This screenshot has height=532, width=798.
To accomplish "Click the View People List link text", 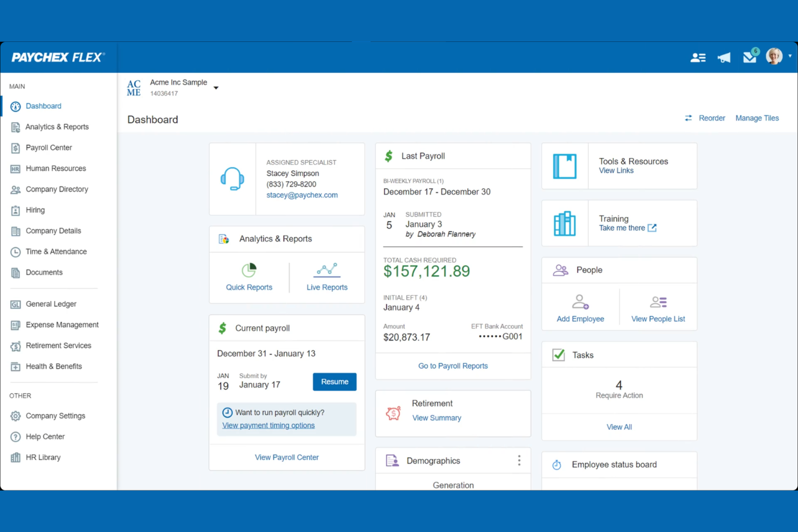I will (x=658, y=319).
